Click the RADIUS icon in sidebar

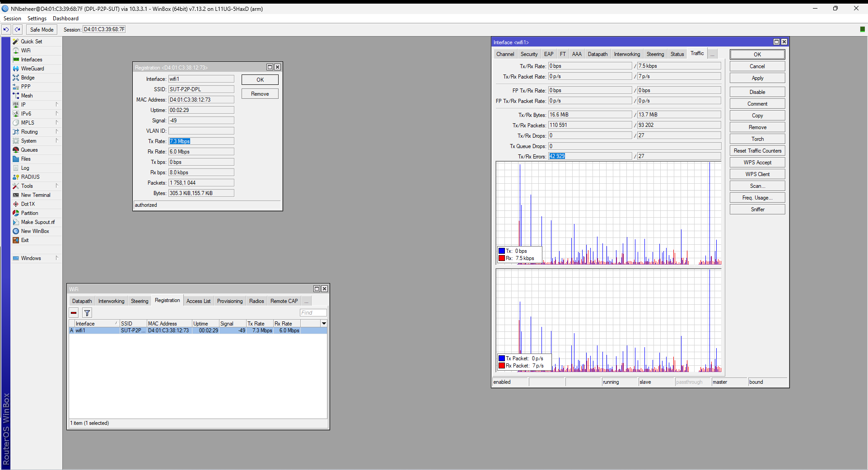pyautogui.click(x=16, y=177)
